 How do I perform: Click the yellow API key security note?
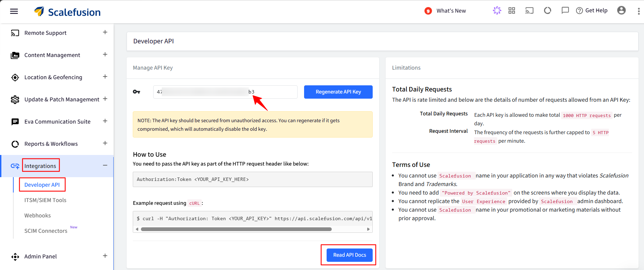pyautogui.click(x=253, y=125)
